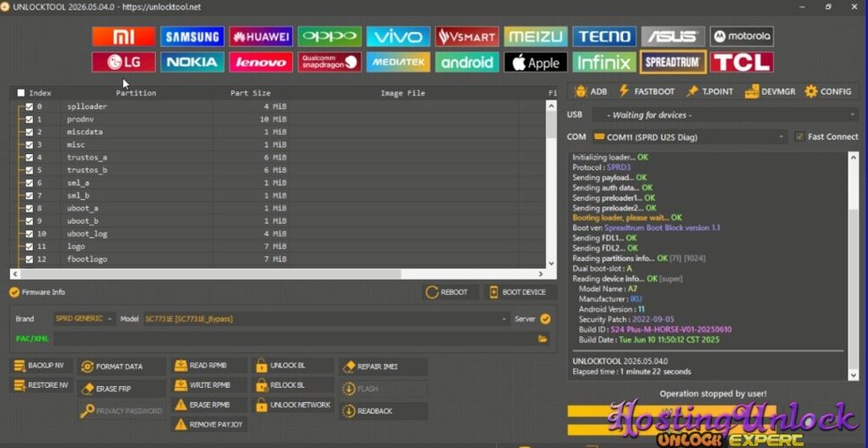Image resolution: width=868 pixels, height=448 pixels.
Task: Choose the Meizu brand logo
Action: (x=535, y=37)
